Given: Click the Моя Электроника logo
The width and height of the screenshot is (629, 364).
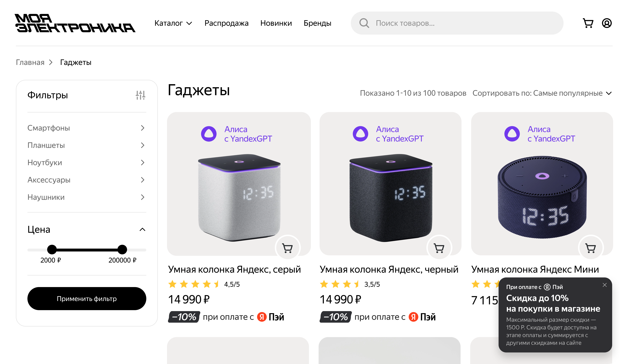Looking at the screenshot, I should click(75, 23).
